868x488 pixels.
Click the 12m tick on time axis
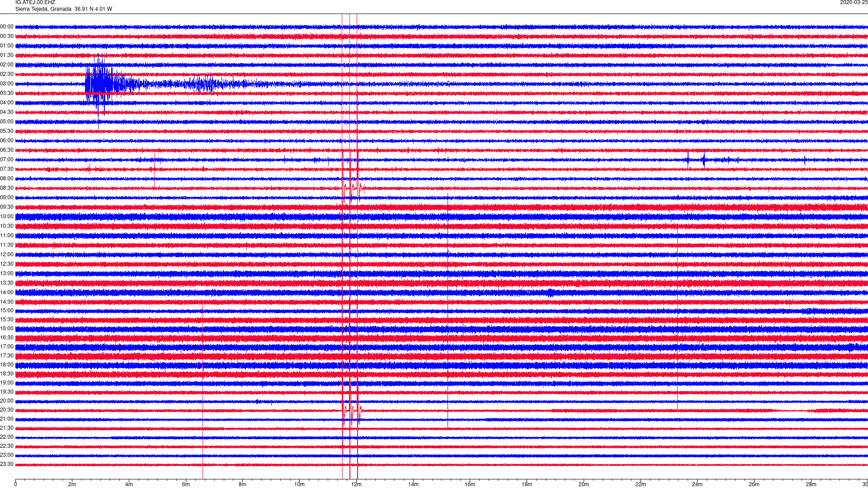pyautogui.click(x=356, y=484)
